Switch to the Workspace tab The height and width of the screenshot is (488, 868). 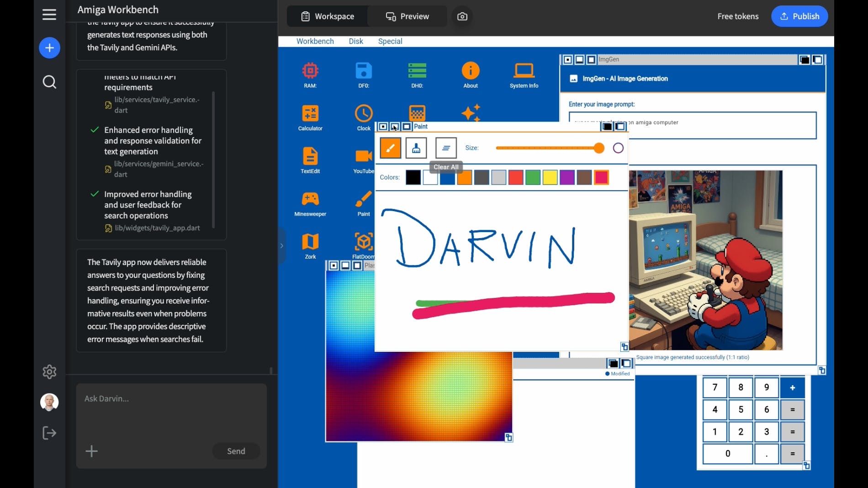328,16
